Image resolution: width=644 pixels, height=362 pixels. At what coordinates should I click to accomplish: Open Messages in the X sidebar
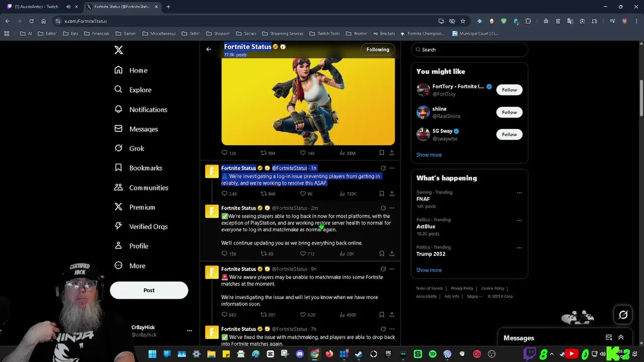136,129
